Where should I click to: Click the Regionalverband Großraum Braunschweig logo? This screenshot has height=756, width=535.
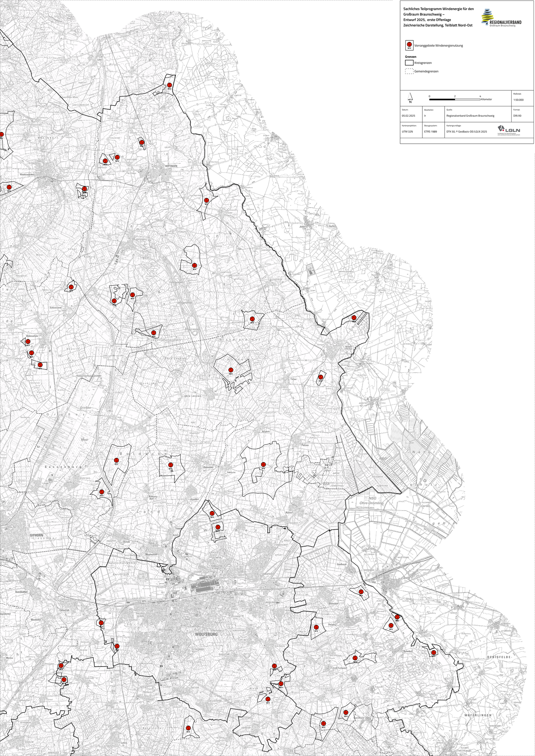tap(501, 18)
